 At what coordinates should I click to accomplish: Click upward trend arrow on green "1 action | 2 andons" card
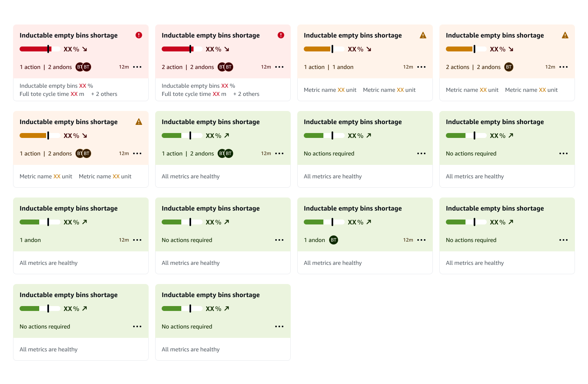pos(227,135)
